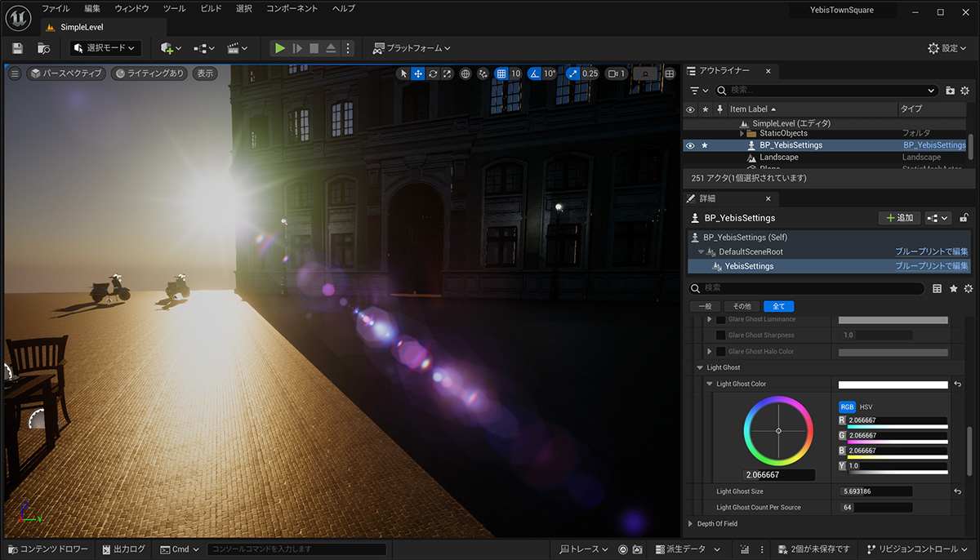Open the play options three-dot menu

(349, 48)
